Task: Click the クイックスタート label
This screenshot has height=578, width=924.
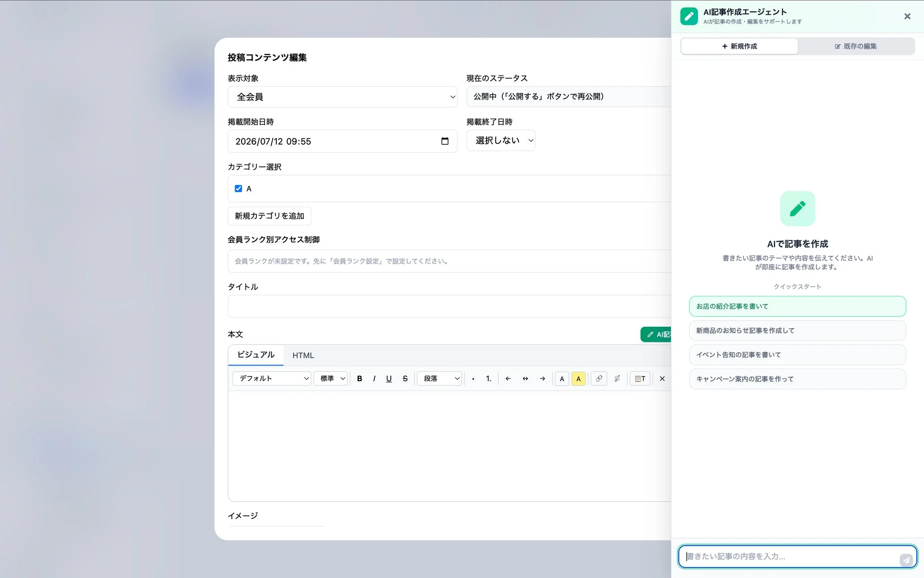Action: (797, 287)
